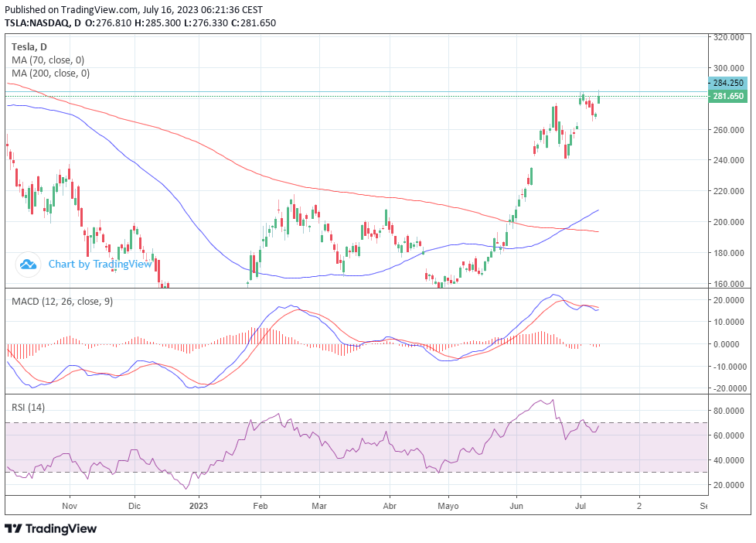The height and width of the screenshot is (543, 756).
Task: Click the 300.000 price axis label
Action: (x=728, y=68)
